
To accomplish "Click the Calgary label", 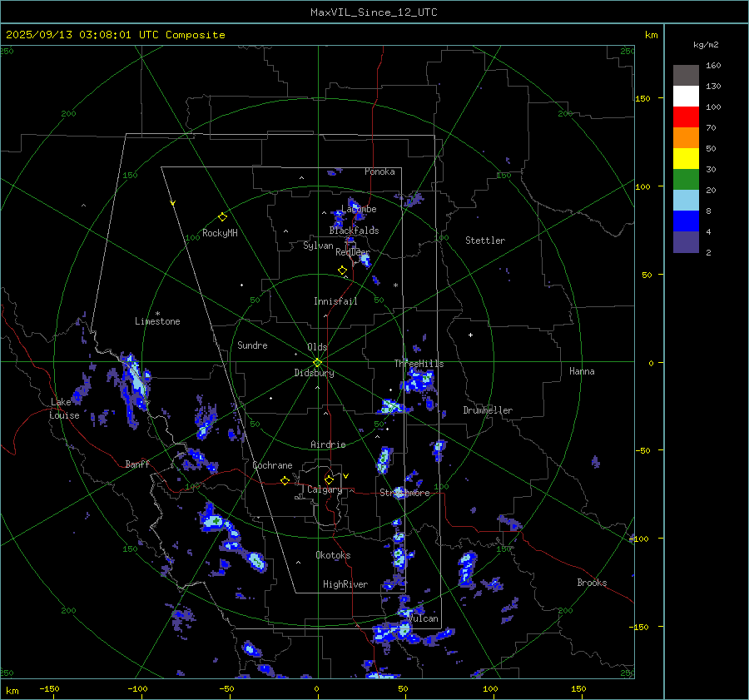I will 325,489.
